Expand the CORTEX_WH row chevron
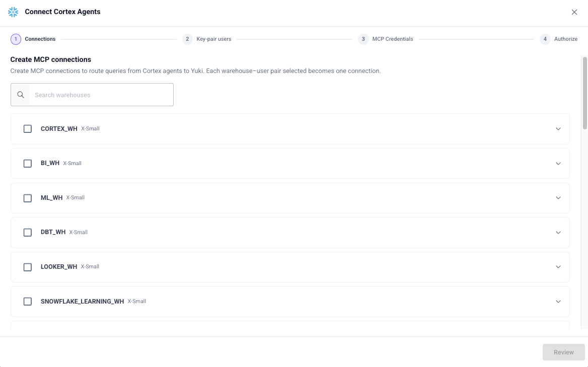The width and height of the screenshot is (588, 367). (x=558, y=129)
